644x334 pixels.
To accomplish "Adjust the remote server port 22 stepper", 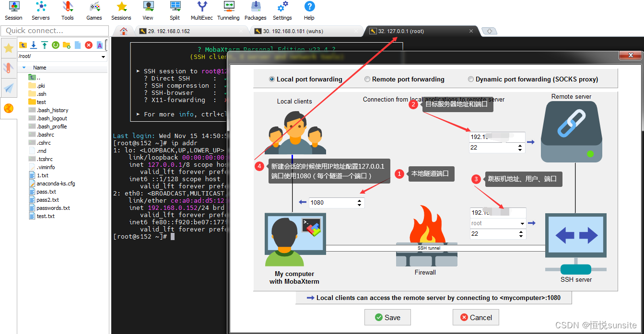I will coord(521,148).
